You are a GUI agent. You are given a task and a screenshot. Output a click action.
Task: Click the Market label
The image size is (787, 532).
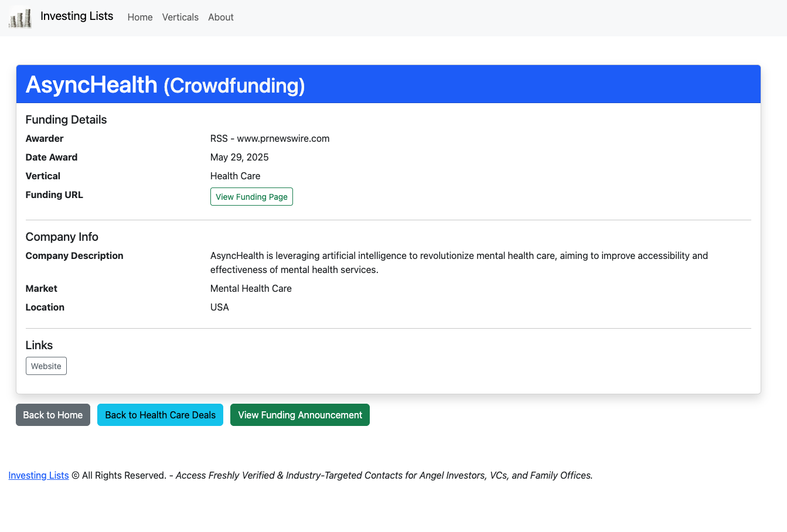click(42, 288)
